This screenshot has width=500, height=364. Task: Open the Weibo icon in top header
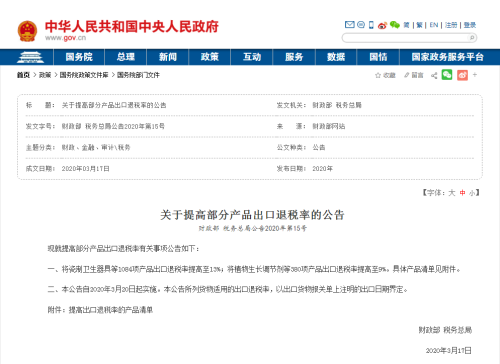[x=382, y=25]
